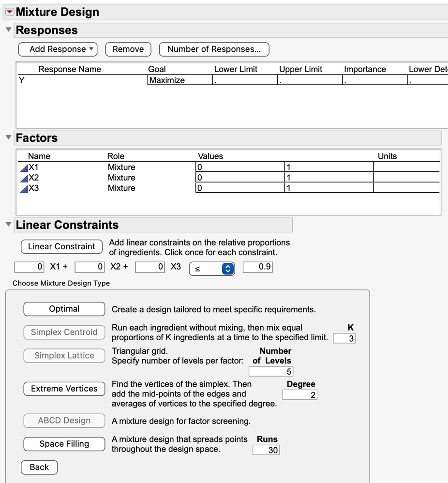448x483 pixels.
Task: Click the Runs input showing 30
Action: [266, 450]
